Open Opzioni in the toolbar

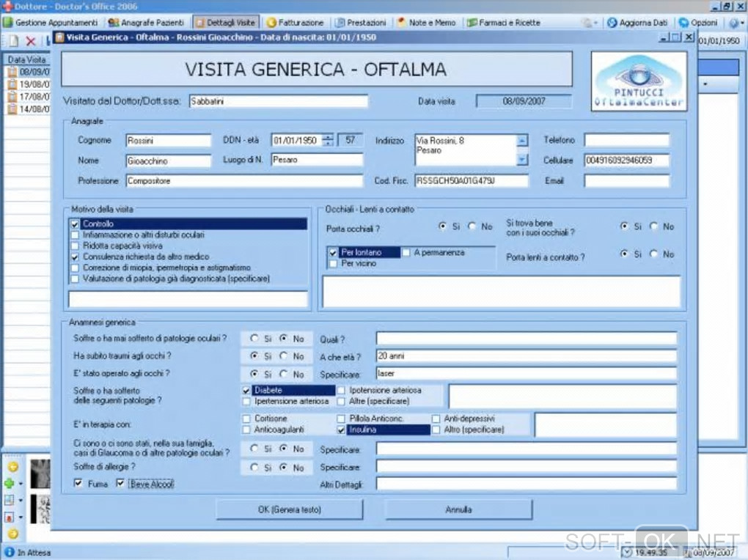coord(698,23)
